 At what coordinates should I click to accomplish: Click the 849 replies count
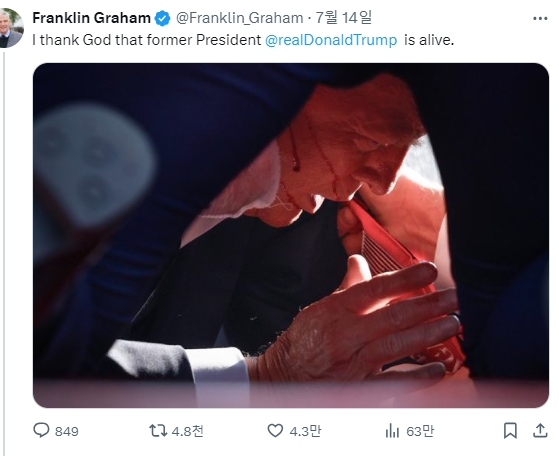[x=67, y=431]
